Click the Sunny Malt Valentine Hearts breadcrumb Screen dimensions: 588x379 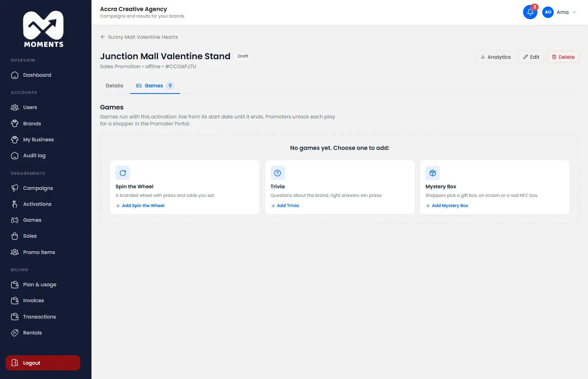click(143, 37)
